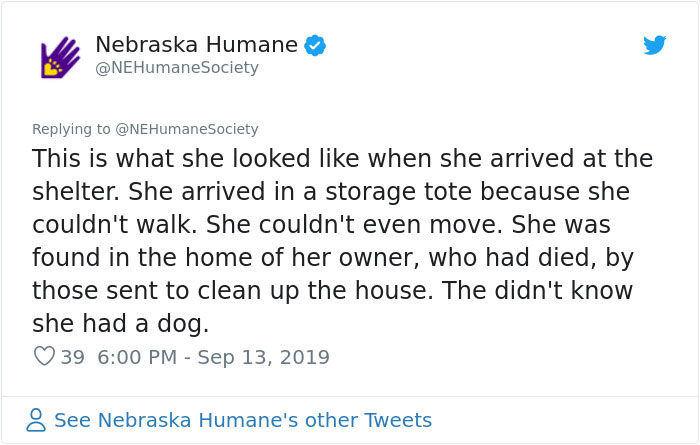Open Twitter via the bird logo

coord(654,45)
